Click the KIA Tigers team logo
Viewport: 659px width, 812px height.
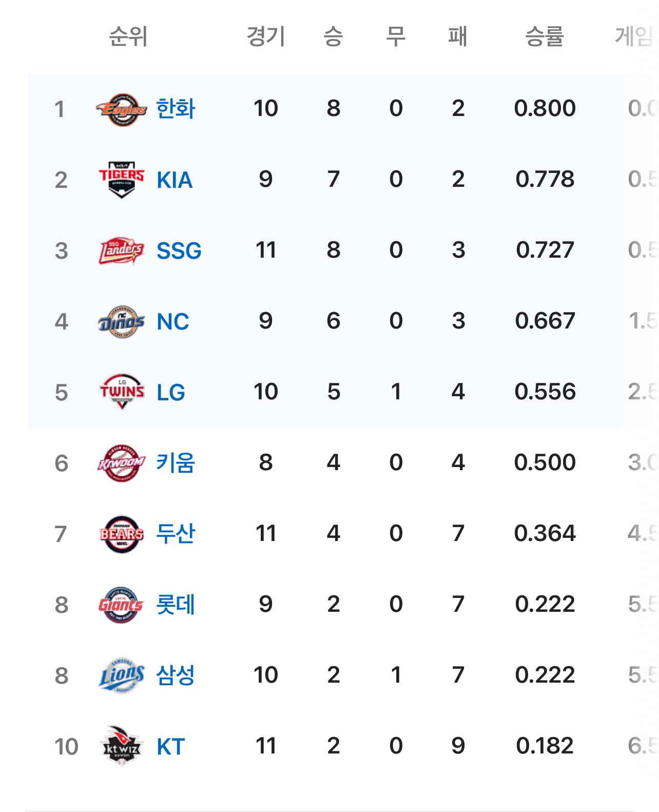tap(122, 180)
